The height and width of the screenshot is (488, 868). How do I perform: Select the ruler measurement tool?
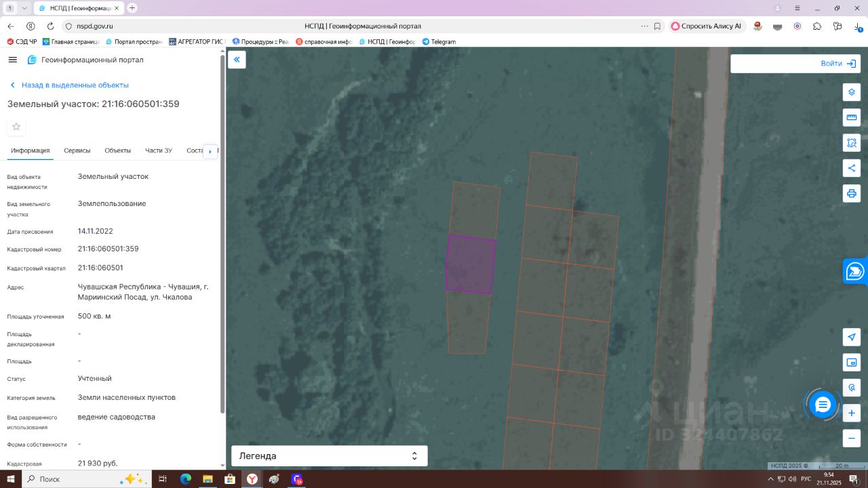point(852,117)
